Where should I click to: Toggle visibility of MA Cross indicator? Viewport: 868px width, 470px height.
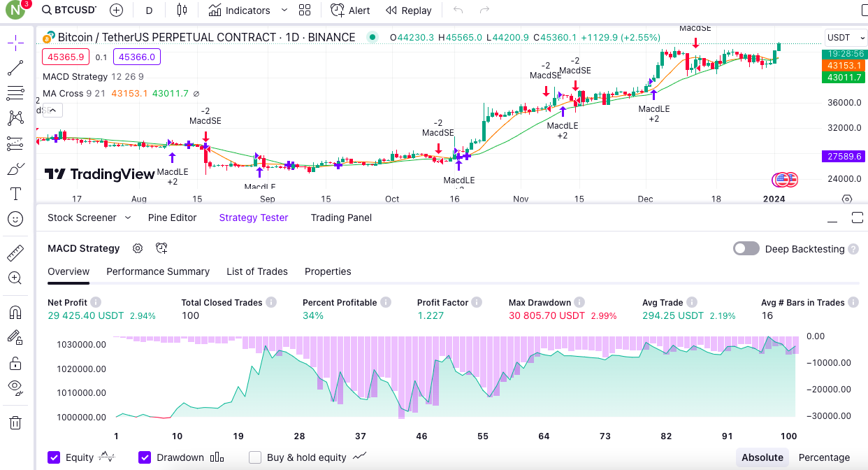(196, 94)
